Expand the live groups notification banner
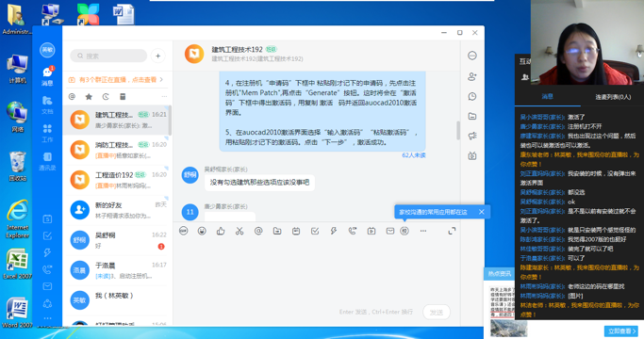This screenshot has width=644, height=339. click(118, 80)
